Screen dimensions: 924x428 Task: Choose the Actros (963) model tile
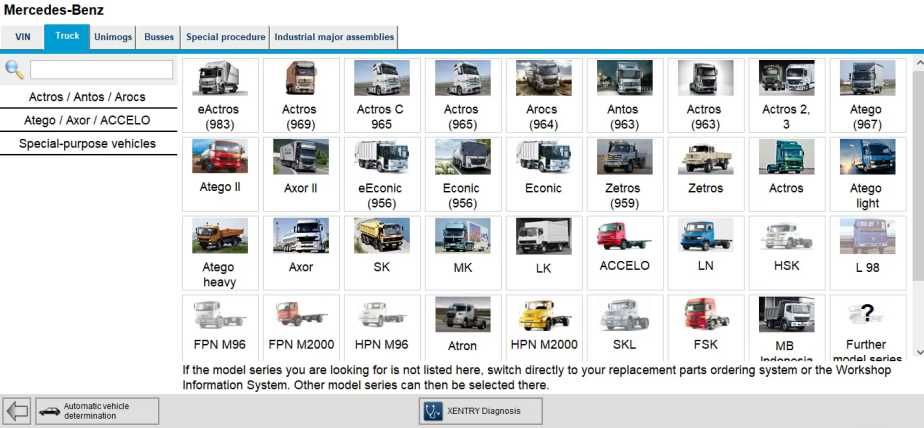click(x=706, y=95)
